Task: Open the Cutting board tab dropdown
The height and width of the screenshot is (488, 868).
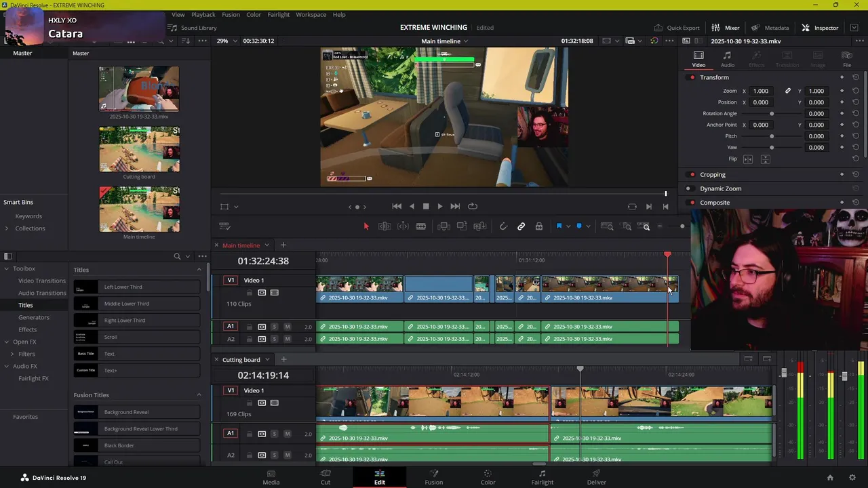Action: pyautogui.click(x=267, y=360)
